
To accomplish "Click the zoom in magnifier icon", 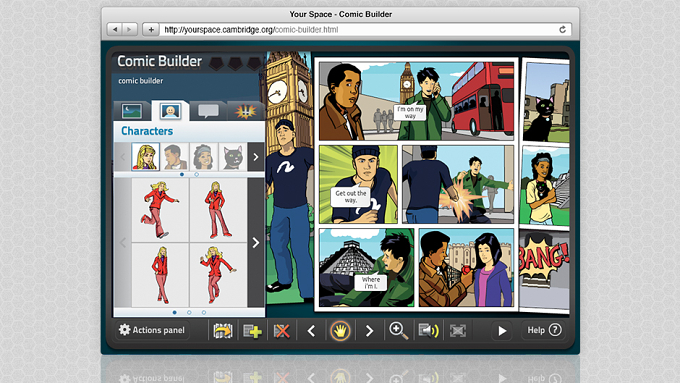I will tap(398, 331).
